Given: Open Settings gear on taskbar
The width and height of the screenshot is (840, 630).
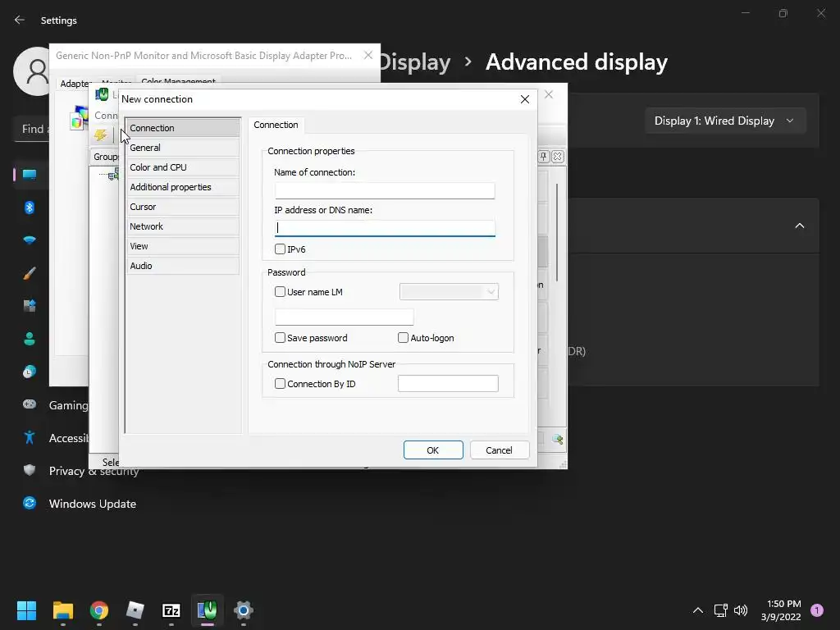Looking at the screenshot, I should (x=243, y=610).
